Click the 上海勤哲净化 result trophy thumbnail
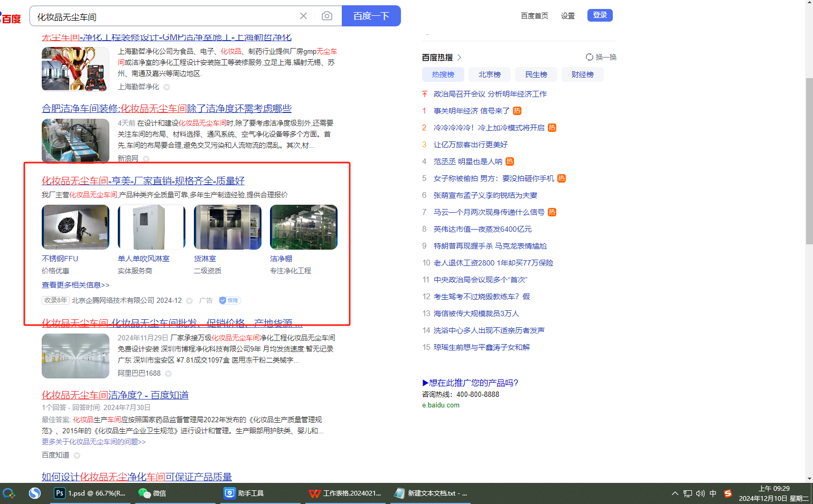 pos(76,69)
